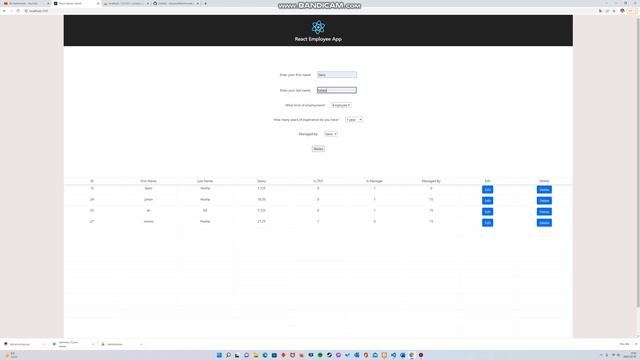Edit employee with ID 27
Screen dimensions: 640x360
point(487,222)
